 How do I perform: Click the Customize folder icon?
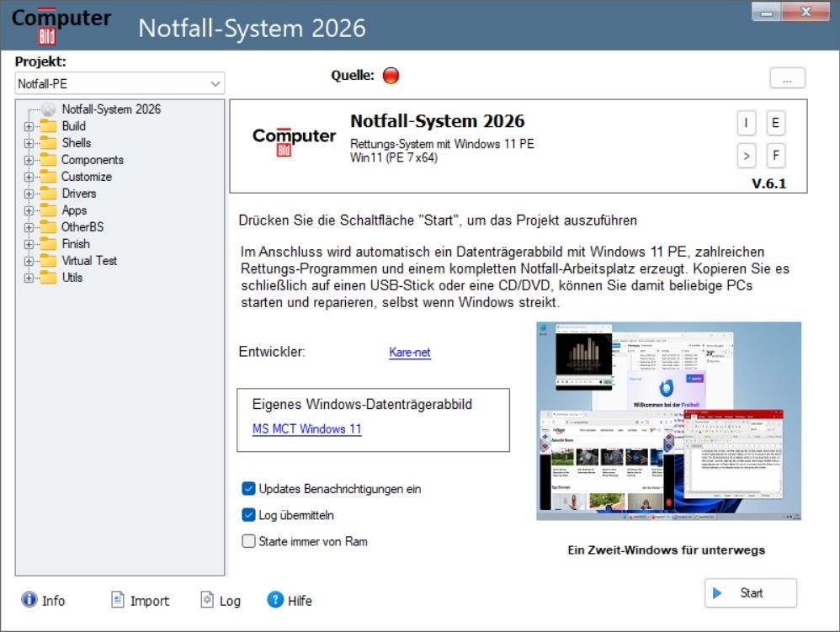(x=48, y=177)
